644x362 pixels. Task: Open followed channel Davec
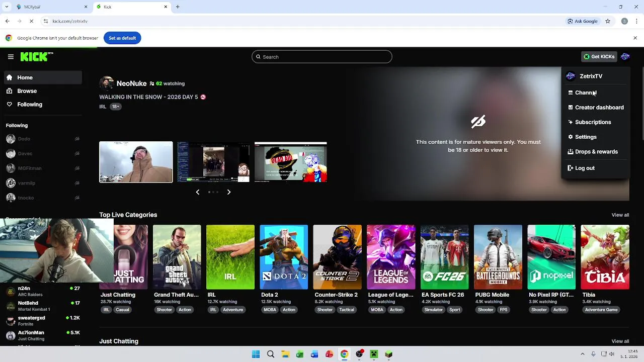(43, 153)
